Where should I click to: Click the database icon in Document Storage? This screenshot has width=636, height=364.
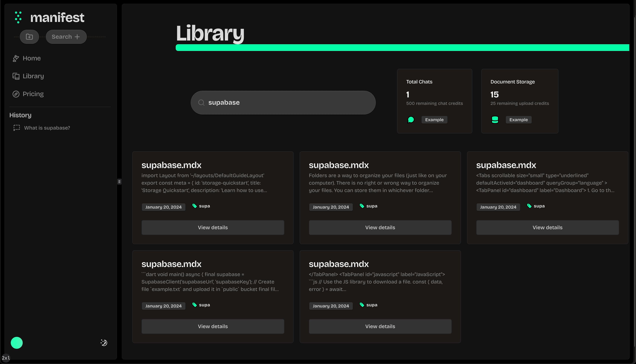click(x=495, y=120)
